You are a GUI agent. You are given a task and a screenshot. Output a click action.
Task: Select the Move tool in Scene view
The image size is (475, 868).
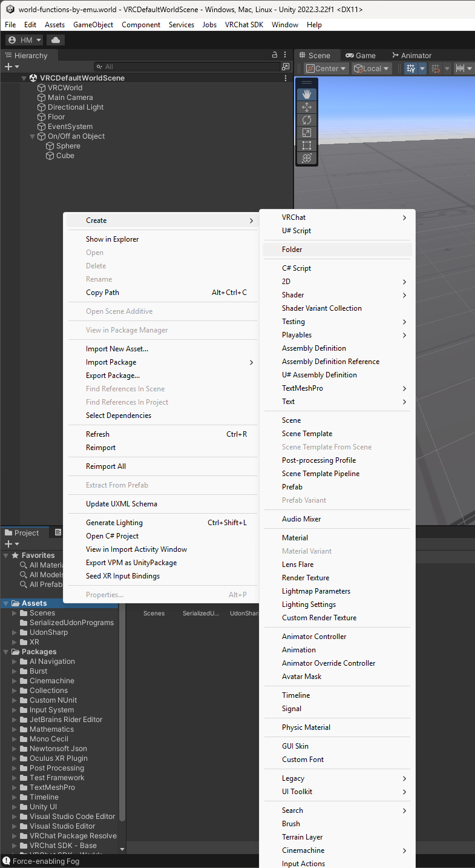[x=307, y=107]
